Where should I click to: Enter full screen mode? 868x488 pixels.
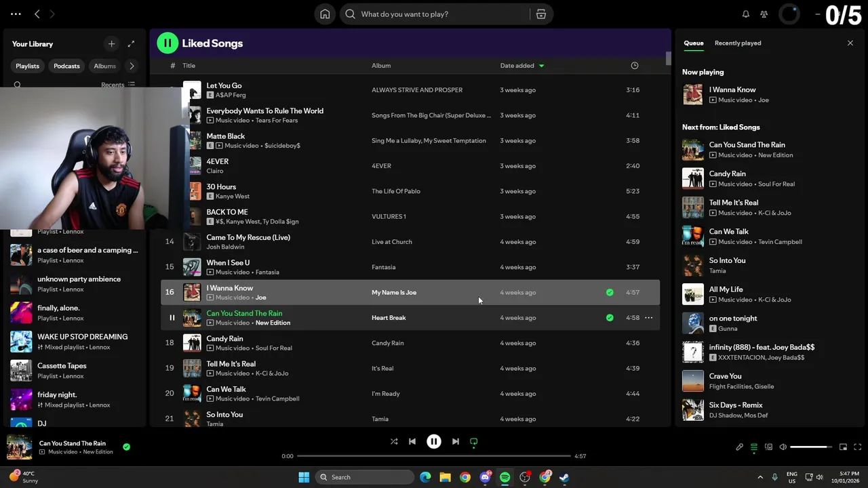[858, 447]
